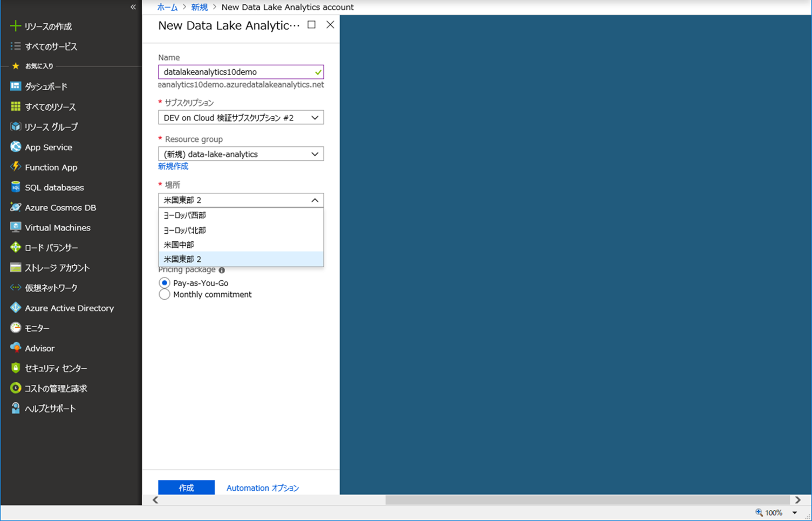Click the SQL databases icon
The height and width of the screenshot is (521, 812).
[x=16, y=187]
